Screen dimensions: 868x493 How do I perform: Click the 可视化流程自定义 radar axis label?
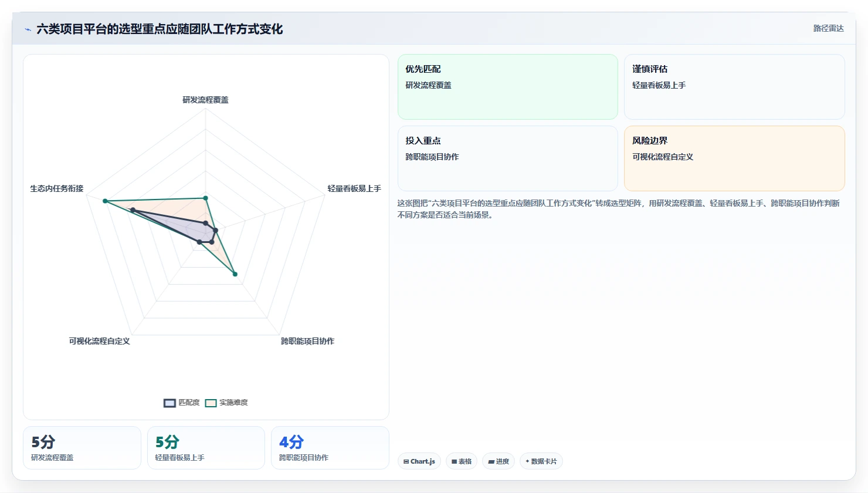coord(100,341)
